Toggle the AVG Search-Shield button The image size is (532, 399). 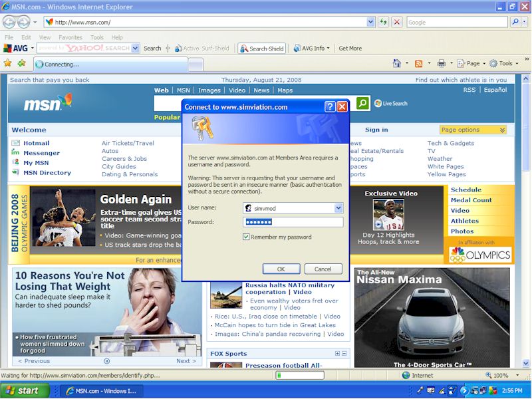click(263, 49)
